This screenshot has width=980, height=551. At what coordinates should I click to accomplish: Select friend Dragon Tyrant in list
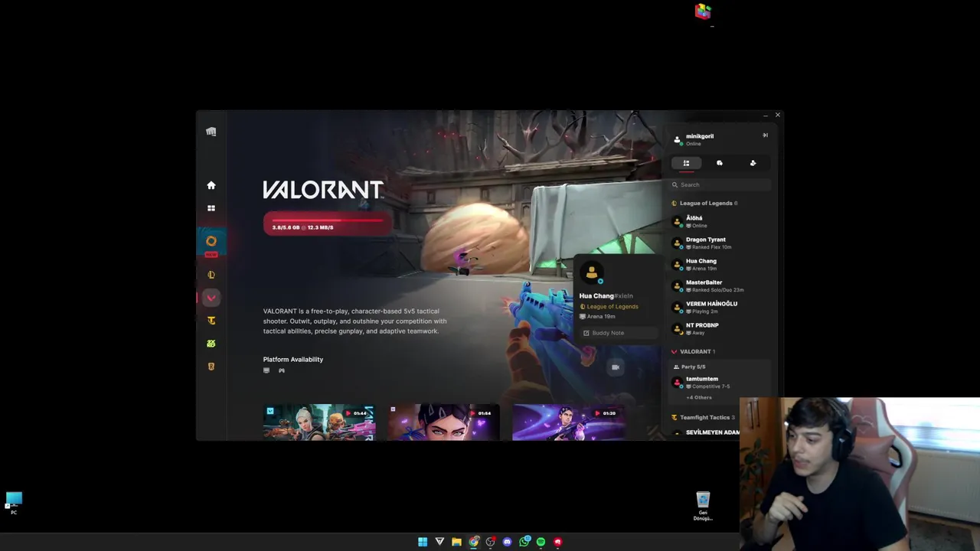720,243
